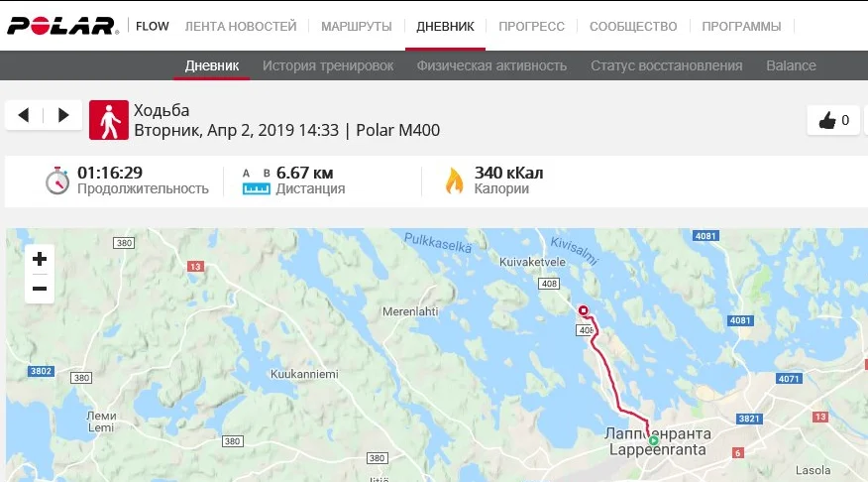This screenshot has height=482, width=868.
Task: Switch to История тренировок tab
Action: coord(328,65)
